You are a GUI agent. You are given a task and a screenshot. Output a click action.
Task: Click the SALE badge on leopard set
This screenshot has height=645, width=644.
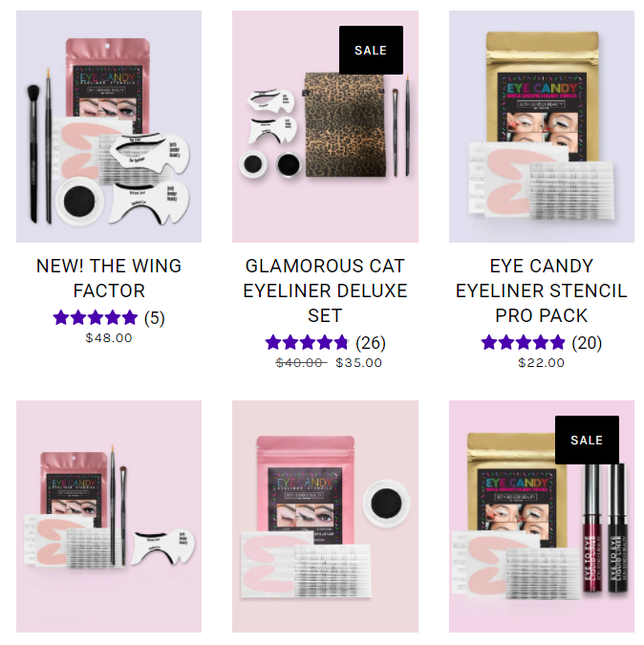(x=371, y=51)
